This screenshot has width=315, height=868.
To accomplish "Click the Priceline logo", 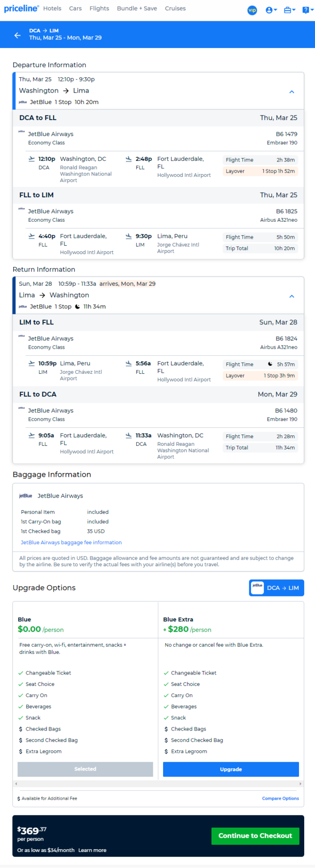I will click(x=21, y=8).
